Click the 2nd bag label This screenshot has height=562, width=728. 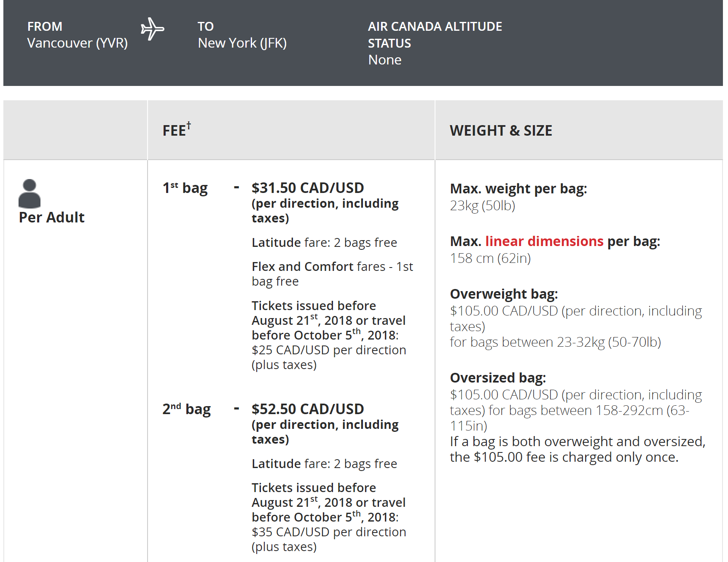coord(186,409)
